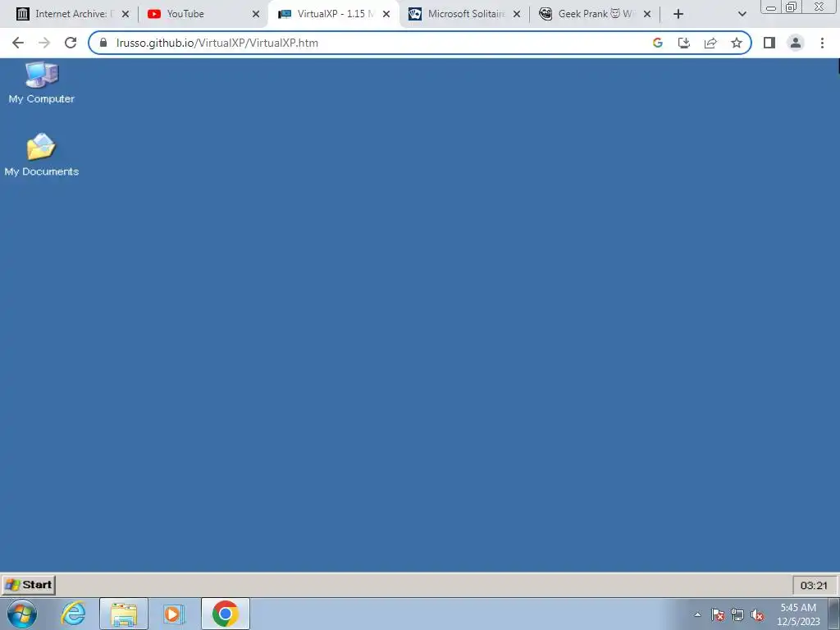Click the network status tray icon
The height and width of the screenshot is (630, 840).
point(737,614)
